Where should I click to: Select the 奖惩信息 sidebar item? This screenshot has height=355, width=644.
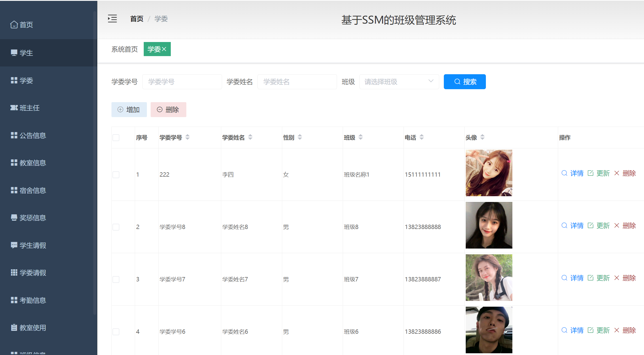(x=32, y=217)
